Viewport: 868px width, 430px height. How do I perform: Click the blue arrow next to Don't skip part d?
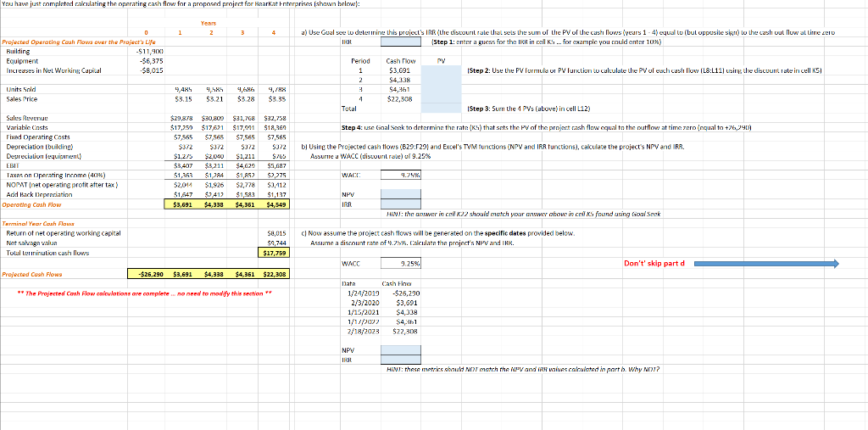coord(766,264)
